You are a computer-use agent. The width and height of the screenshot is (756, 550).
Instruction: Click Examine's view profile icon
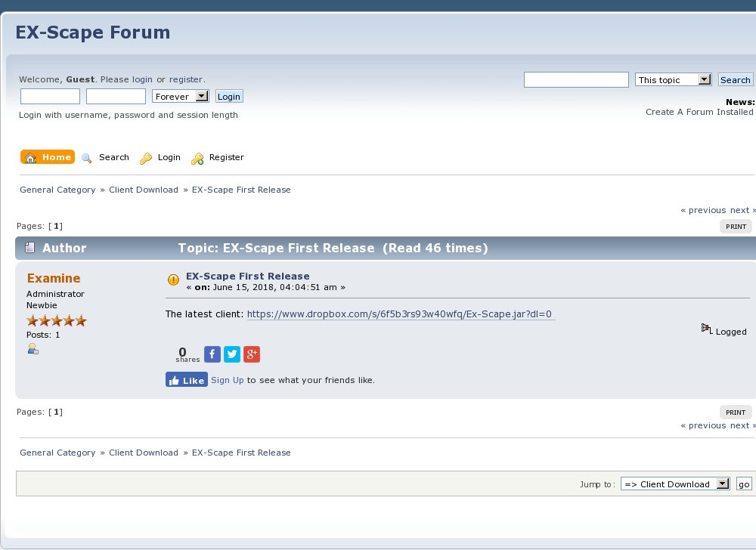(33, 349)
